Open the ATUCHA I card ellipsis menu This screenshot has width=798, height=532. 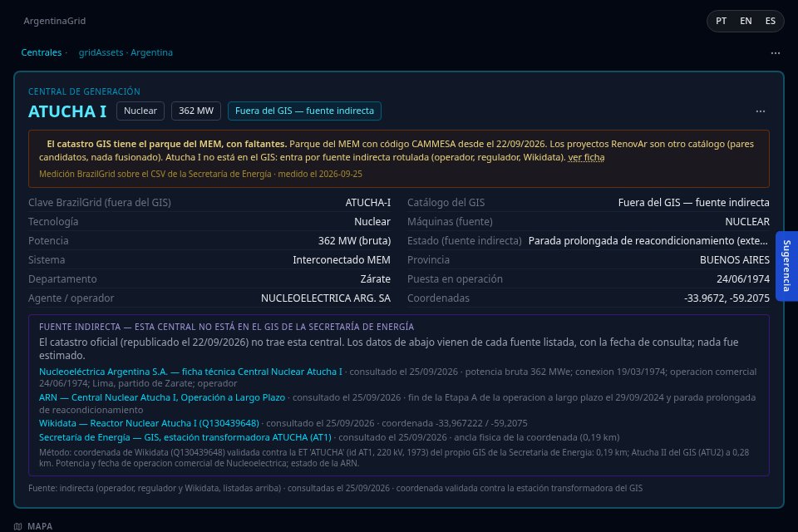tap(761, 111)
